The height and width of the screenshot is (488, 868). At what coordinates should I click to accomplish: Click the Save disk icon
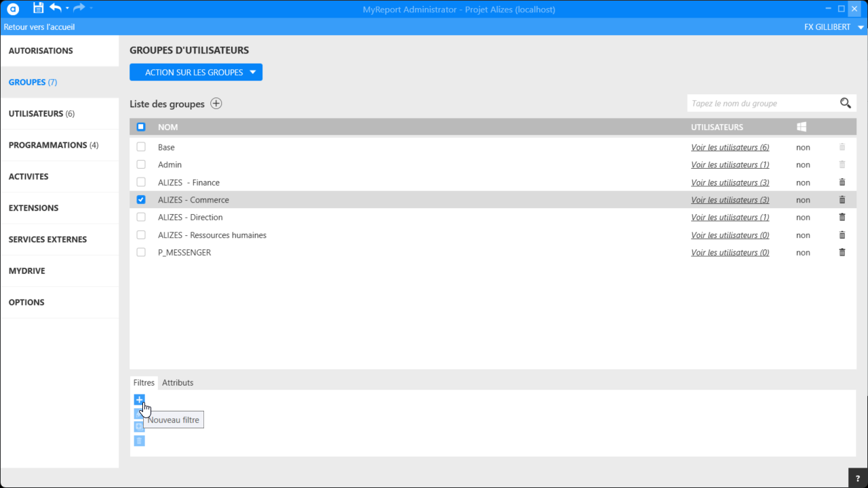coord(38,8)
